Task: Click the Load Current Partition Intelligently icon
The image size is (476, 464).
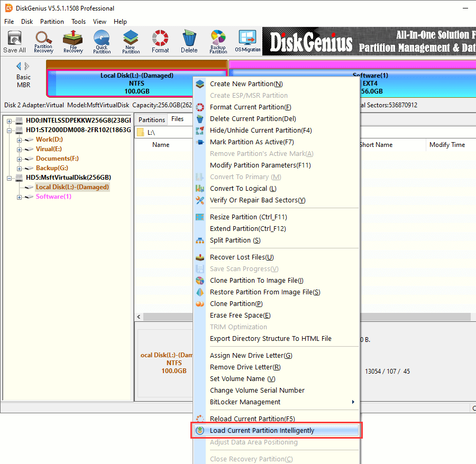Action: pyautogui.click(x=200, y=430)
